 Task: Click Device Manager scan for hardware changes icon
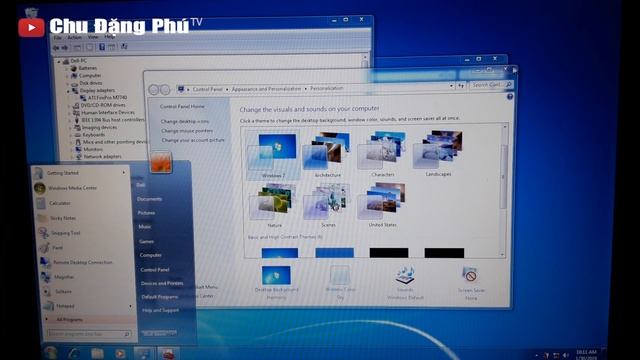(124, 47)
